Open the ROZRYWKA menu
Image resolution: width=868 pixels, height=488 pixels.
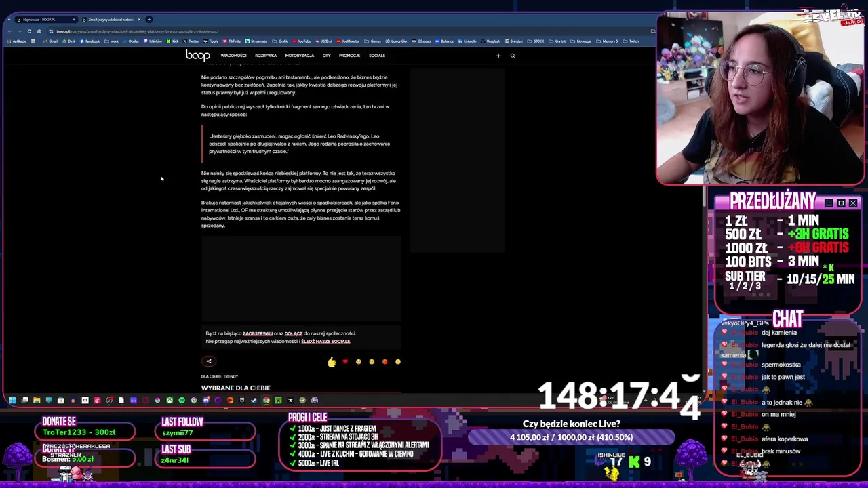click(x=266, y=56)
